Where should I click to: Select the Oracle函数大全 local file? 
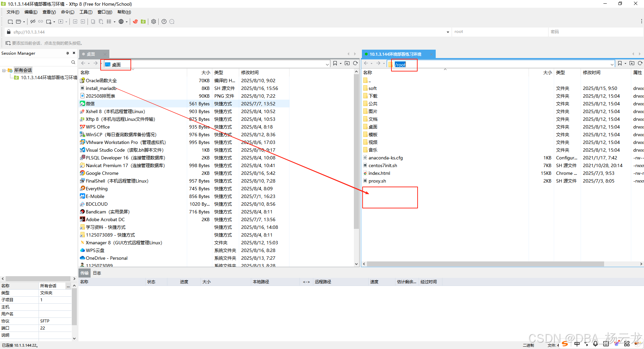tap(101, 81)
